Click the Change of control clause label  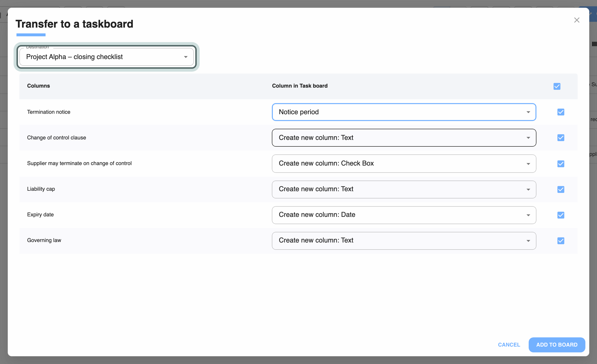pyautogui.click(x=56, y=137)
